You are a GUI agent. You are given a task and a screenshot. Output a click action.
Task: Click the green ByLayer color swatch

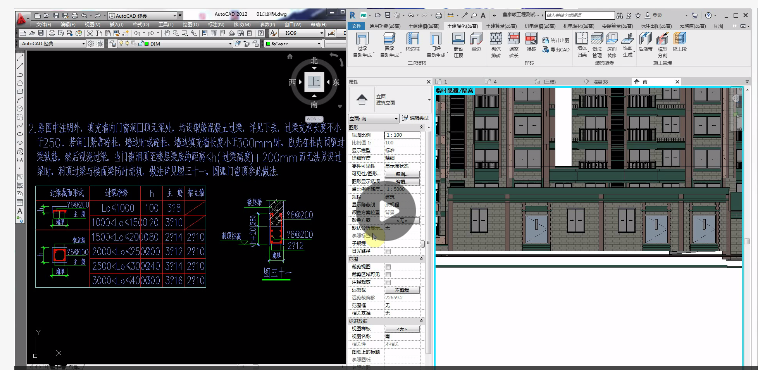268,44
